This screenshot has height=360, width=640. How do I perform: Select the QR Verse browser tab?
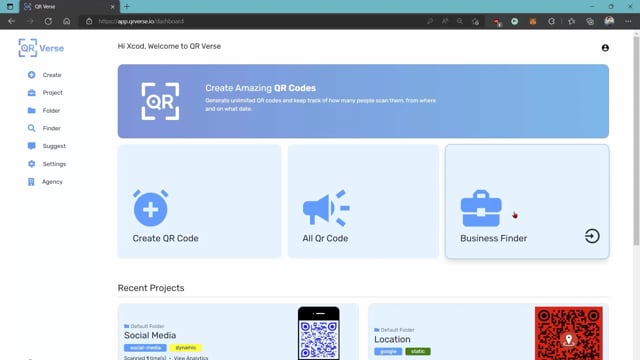[x=69, y=7]
